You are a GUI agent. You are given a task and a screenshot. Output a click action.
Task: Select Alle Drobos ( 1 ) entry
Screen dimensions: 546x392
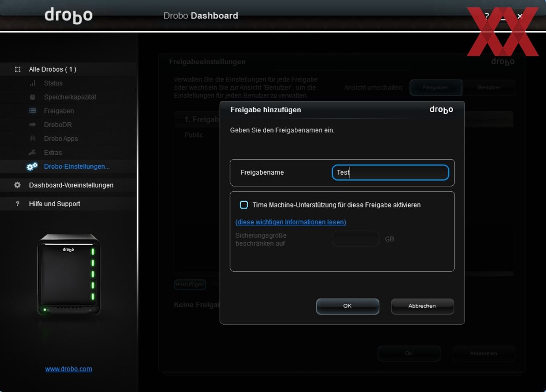tap(53, 69)
